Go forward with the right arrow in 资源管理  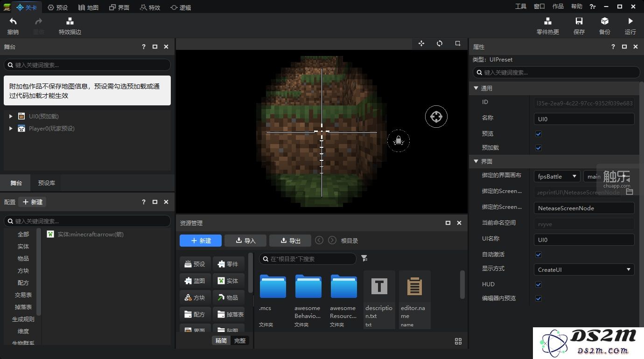tap(332, 240)
